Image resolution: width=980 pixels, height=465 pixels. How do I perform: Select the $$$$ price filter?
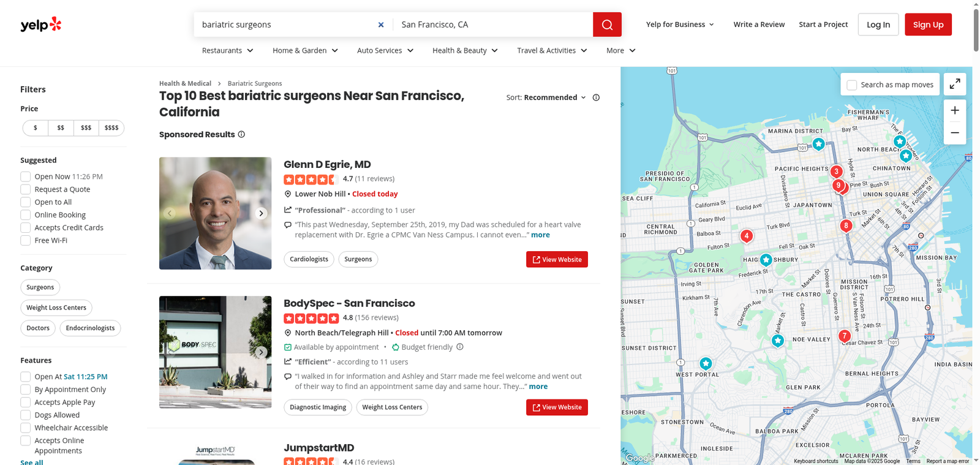(x=111, y=128)
